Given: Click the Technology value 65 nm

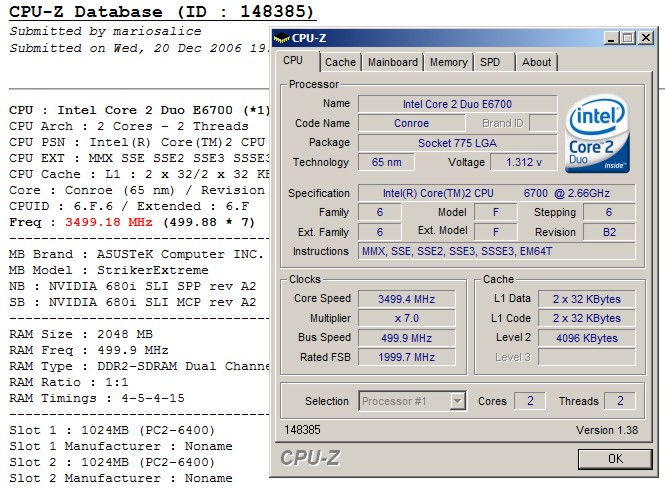Looking at the screenshot, I should click(x=386, y=162).
